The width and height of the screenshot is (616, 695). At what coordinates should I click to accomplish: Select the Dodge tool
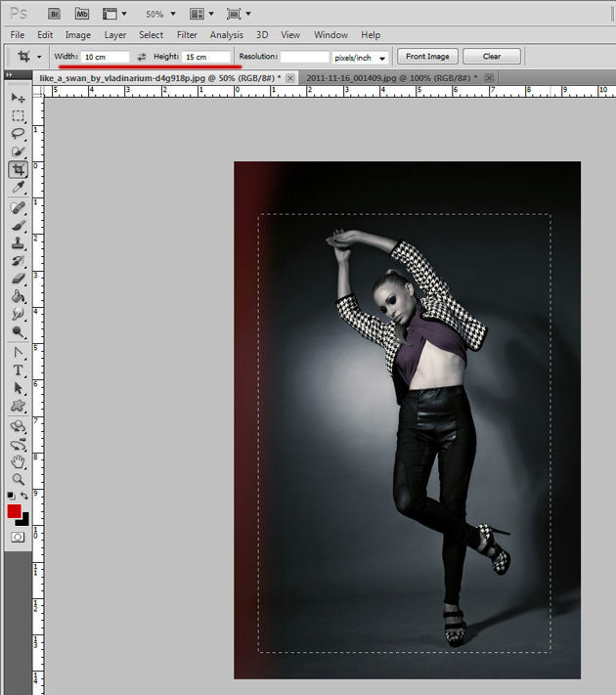coord(18,332)
